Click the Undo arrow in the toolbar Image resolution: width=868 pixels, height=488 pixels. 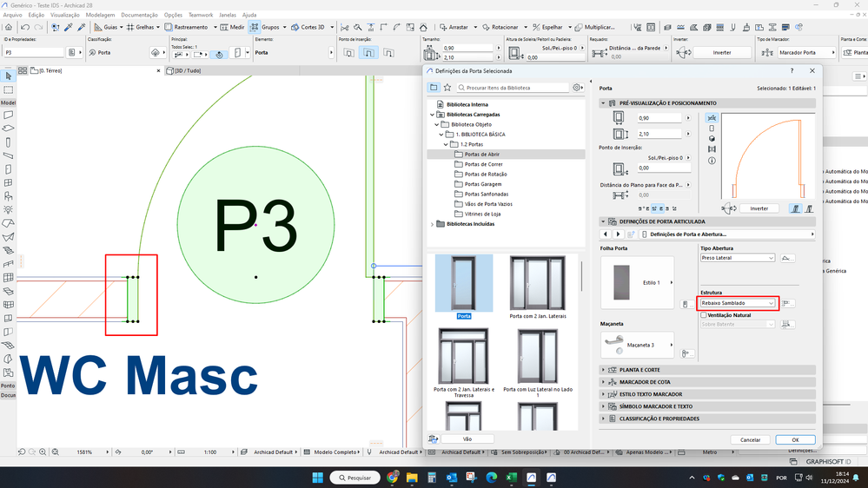click(25, 27)
